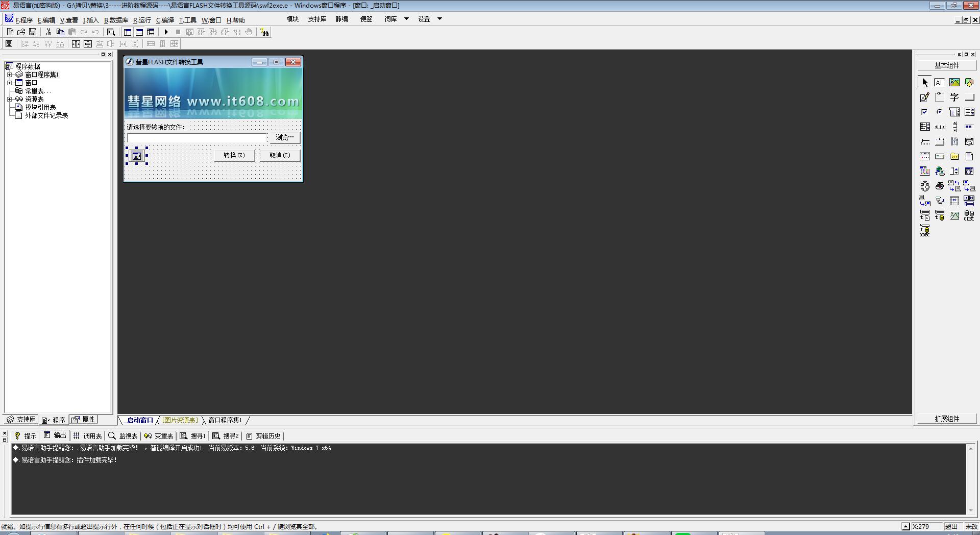Click the vertical center alignment icon
The width and height of the screenshot is (980, 535).
pos(88,44)
